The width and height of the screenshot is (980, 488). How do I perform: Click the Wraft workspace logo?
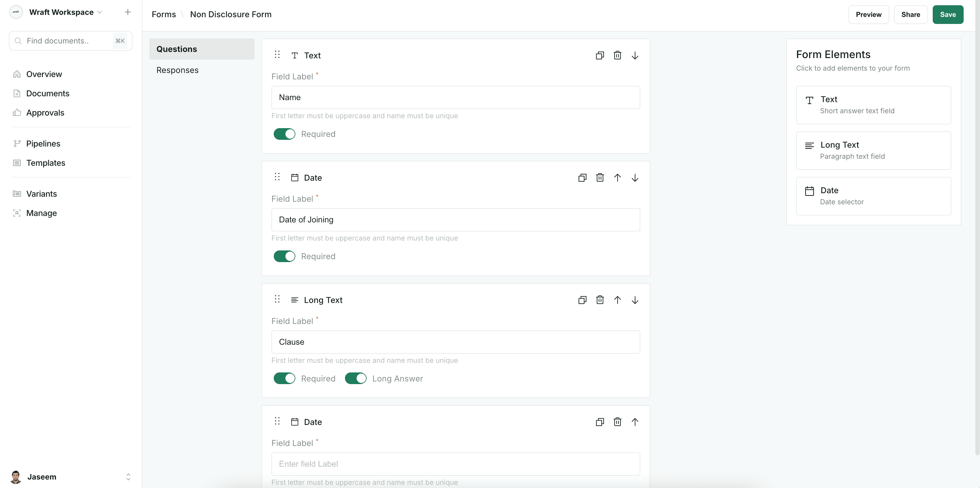click(x=16, y=12)
